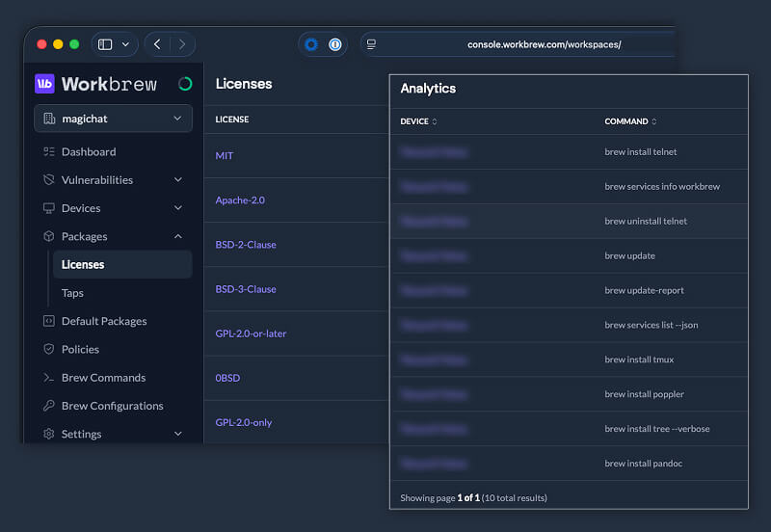771x532 pixels.
Task: Open the browser sidebar options chevron
Action: (125, 44)
